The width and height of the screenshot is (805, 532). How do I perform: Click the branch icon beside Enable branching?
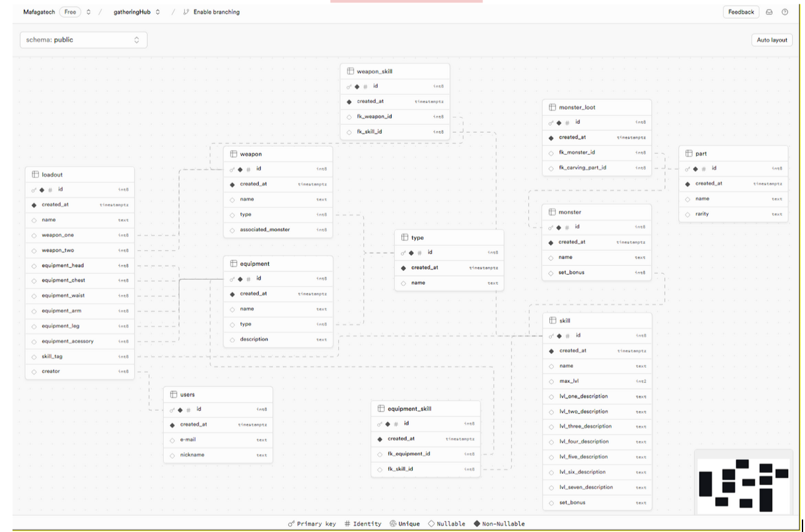coord(186,12)
